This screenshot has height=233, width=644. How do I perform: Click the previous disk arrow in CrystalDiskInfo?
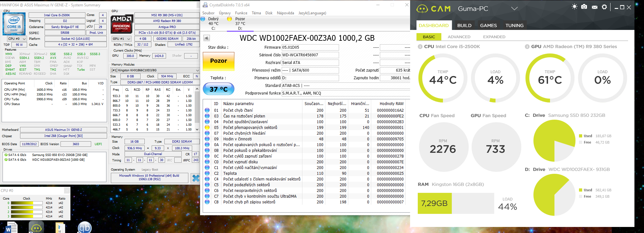[x=206, y=38]
